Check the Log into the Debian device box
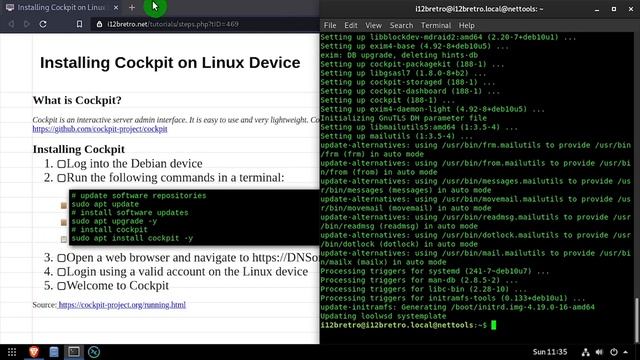Viewport: 640px width, 360px height. tap(61, 164)
